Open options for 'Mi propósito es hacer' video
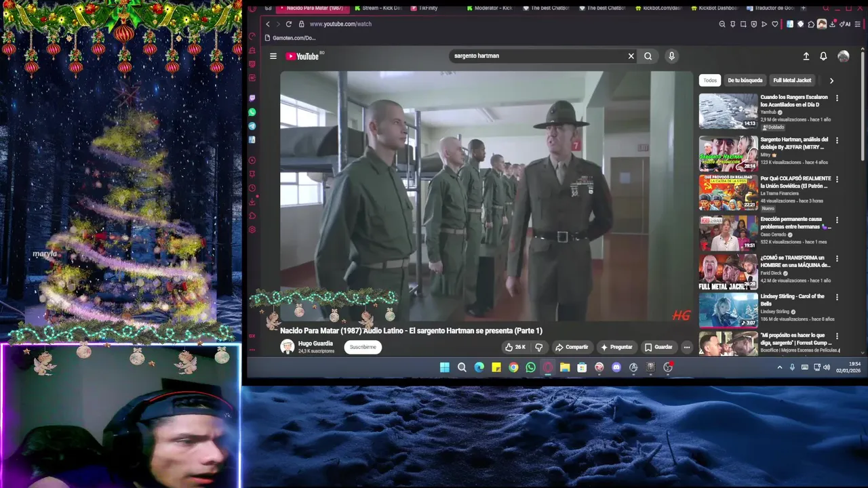 pyautogui.click(x=837, y=336)
